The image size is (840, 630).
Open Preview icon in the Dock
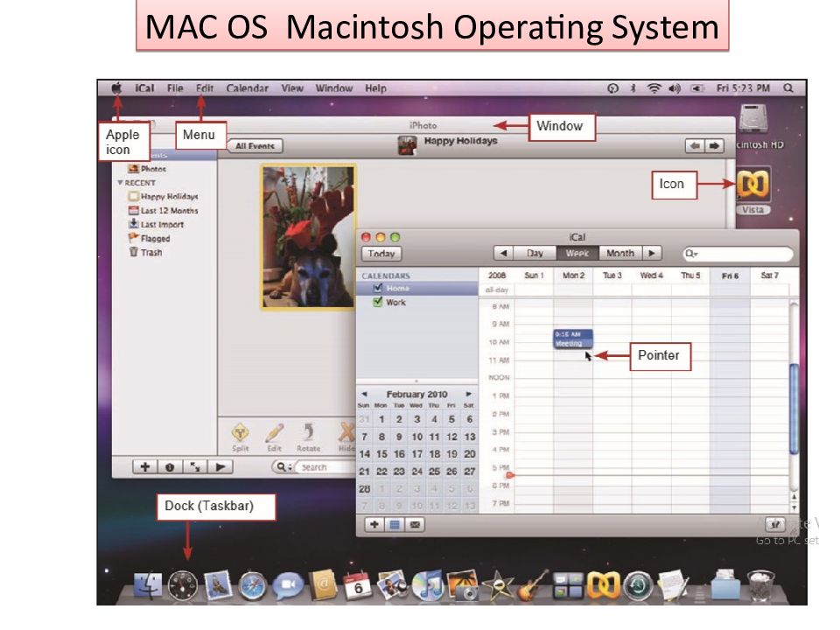click(x=392, y=585)
